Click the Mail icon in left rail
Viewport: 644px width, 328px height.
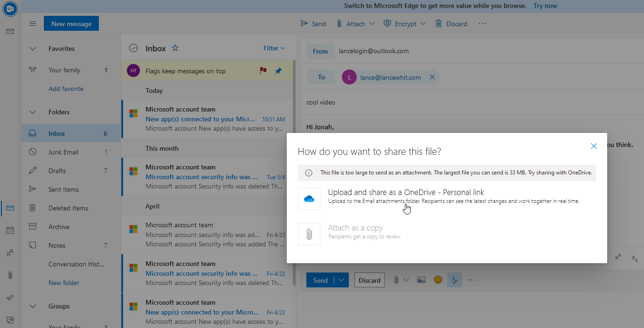[x=10, y=208]
